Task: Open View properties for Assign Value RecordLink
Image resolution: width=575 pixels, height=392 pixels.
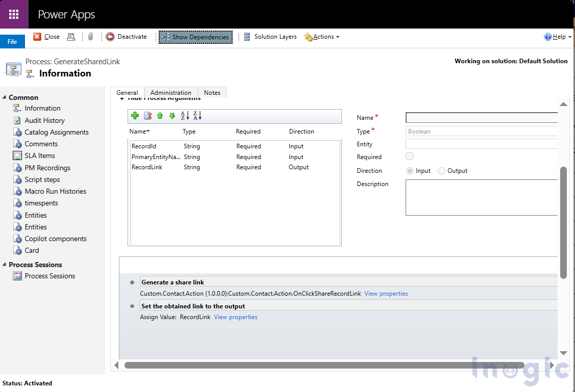Action: click(235, 317)
